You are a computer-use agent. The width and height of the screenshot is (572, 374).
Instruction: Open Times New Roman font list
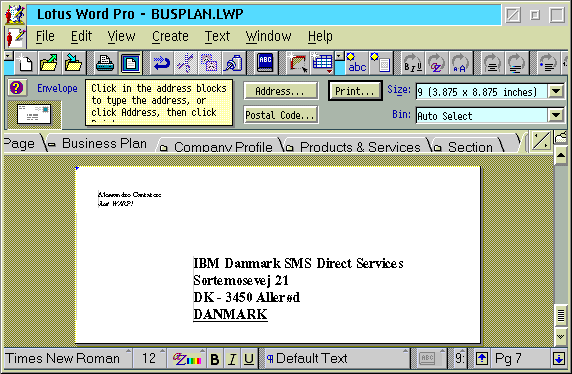(68, 358)
